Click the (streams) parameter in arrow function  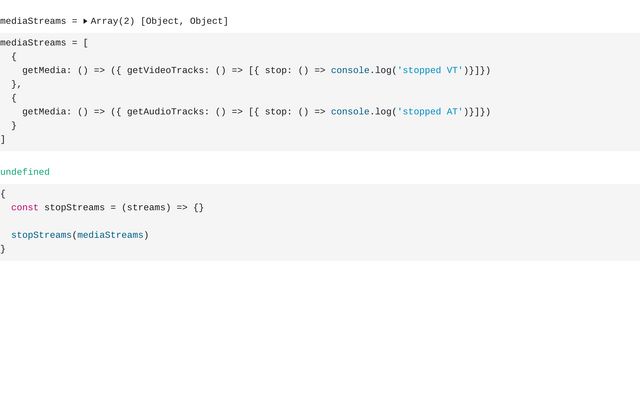146,208
